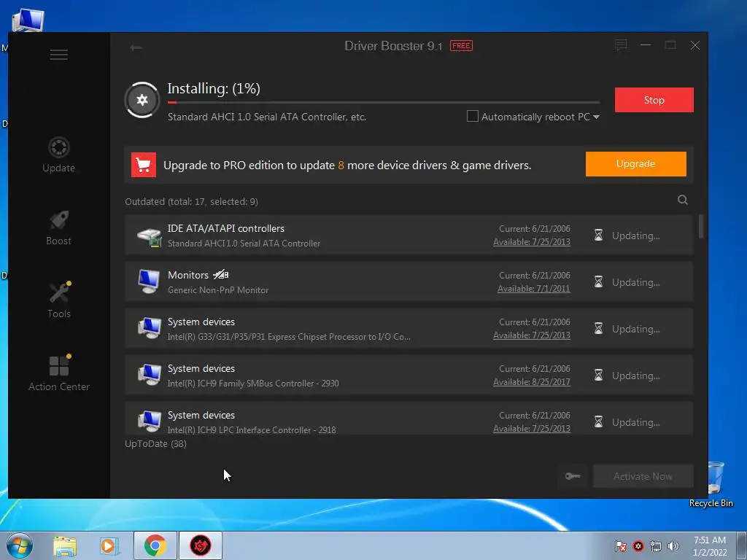747x560 pixels.
Task: Open the Boost section in the sidebar
Action: [58, 227]
